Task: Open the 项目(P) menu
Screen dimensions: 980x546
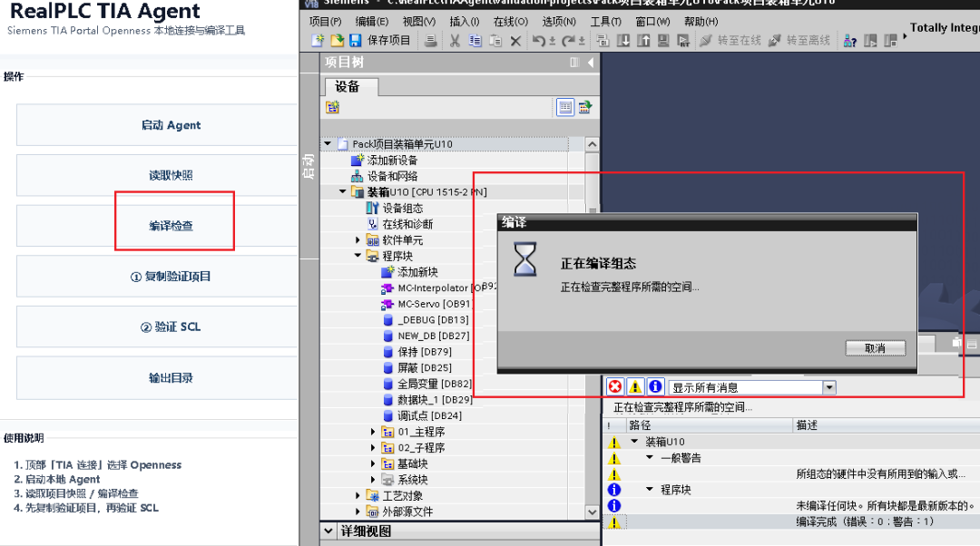Action: (326, 21)
